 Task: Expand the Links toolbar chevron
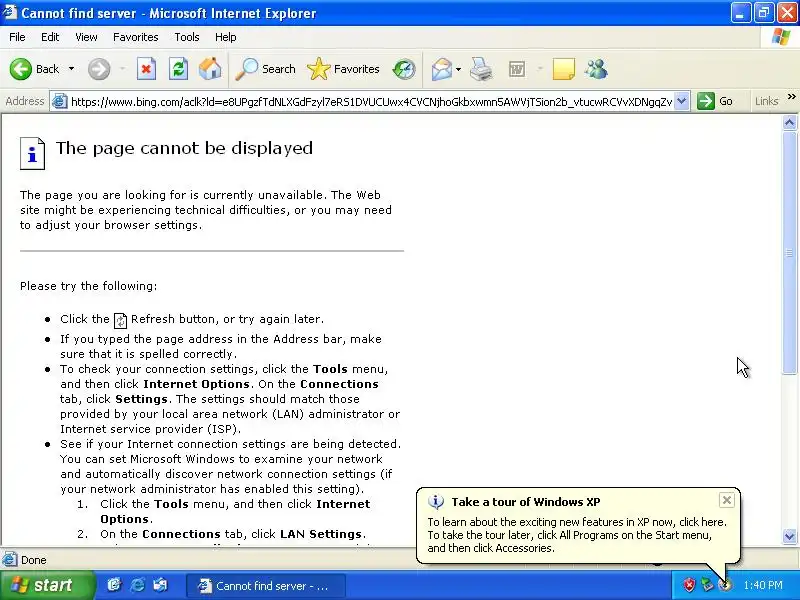click(791, 96)
